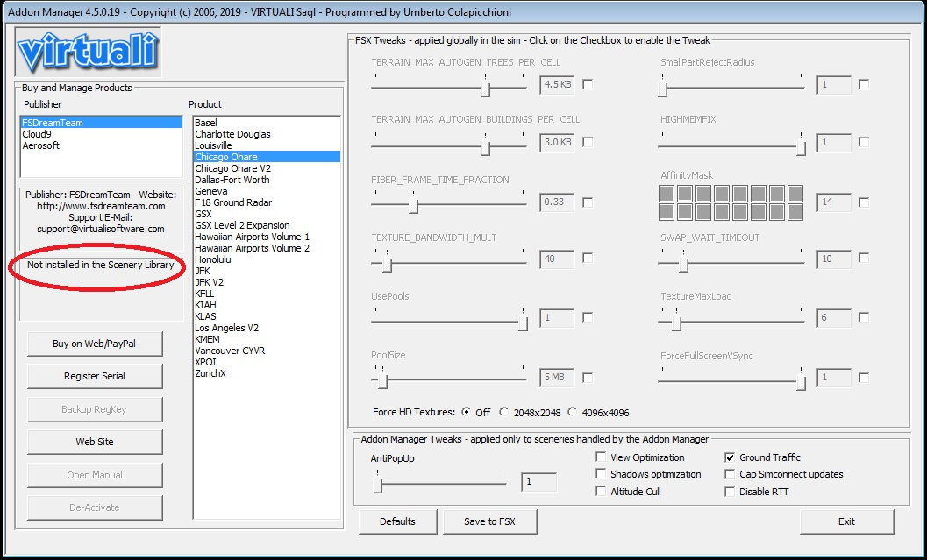Toggle the Ground Traffic checkbox

[x=730, y=457]
